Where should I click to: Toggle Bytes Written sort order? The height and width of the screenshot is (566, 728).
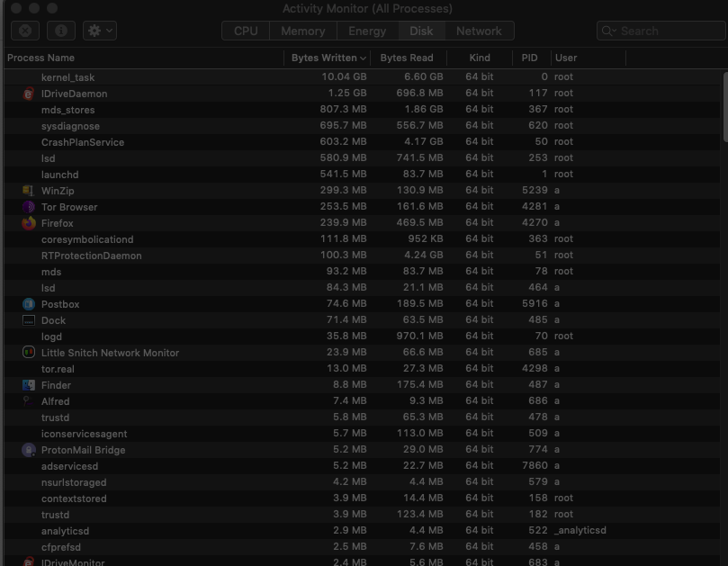pyautogui.click(x=328, y=58)
